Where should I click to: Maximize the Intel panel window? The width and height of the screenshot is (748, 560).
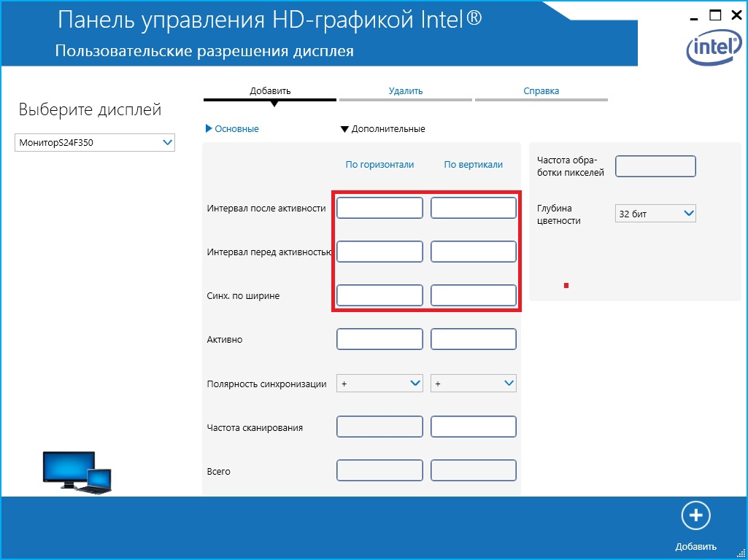715,16
